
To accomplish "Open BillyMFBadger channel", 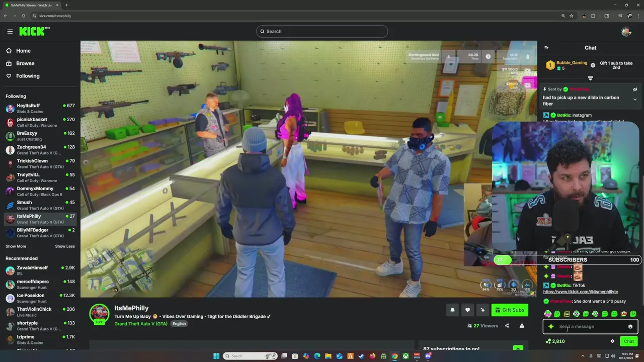I will coord(40,233).
